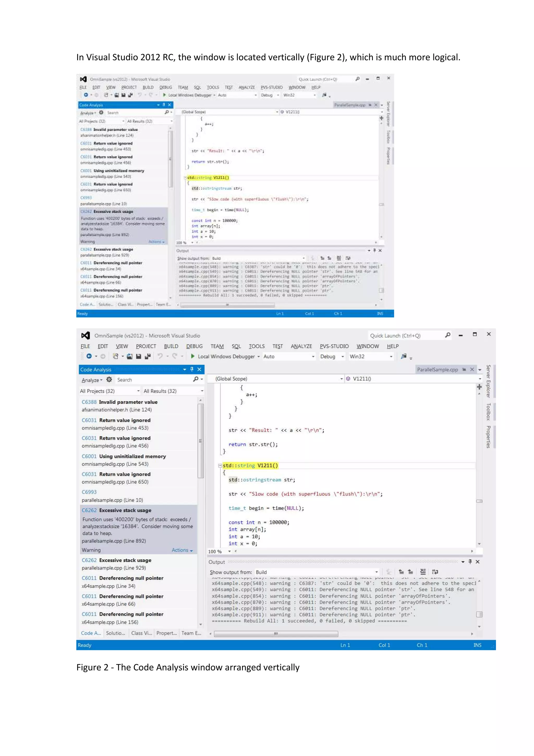Click editor split handle above scrollbar, larger screenshot
534x756 pixels.
point(480,387)
